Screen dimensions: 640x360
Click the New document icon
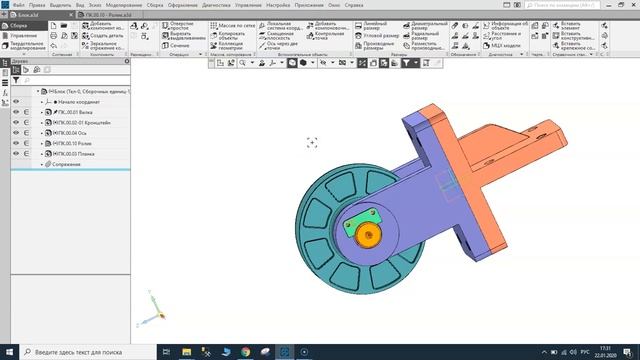53,26
